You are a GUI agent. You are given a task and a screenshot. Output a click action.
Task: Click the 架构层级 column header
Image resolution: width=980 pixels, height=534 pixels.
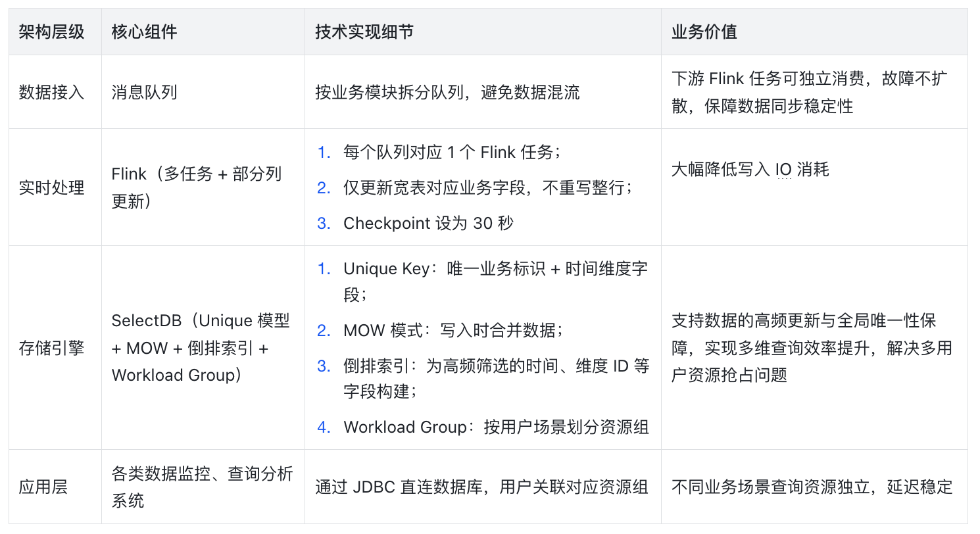[52, 32]
